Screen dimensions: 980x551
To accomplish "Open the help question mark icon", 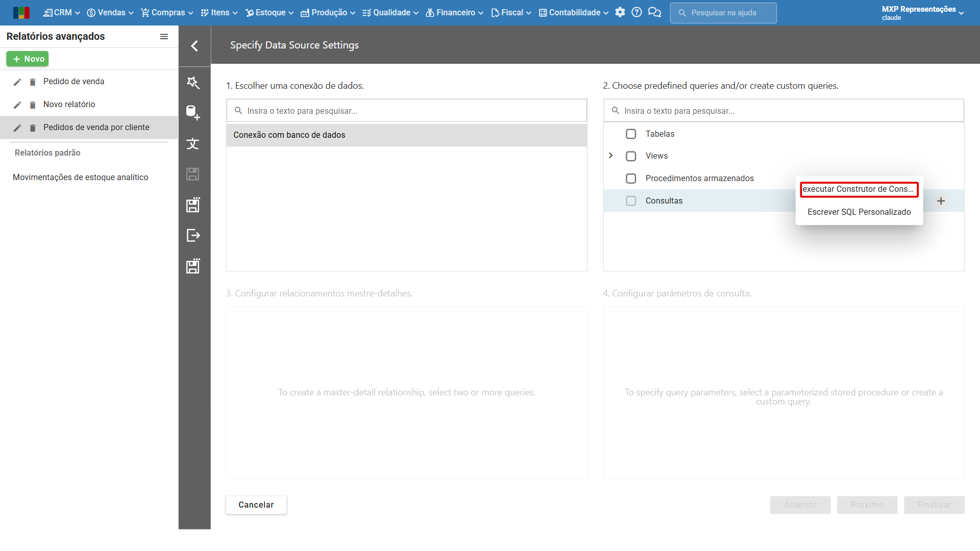I will tap(636, 12).
